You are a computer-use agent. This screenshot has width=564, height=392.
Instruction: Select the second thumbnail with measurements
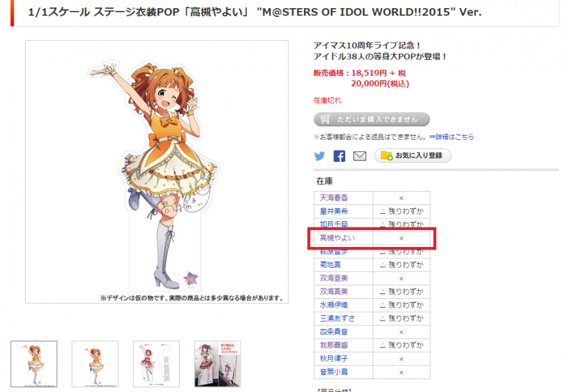(x=95, y=364)
